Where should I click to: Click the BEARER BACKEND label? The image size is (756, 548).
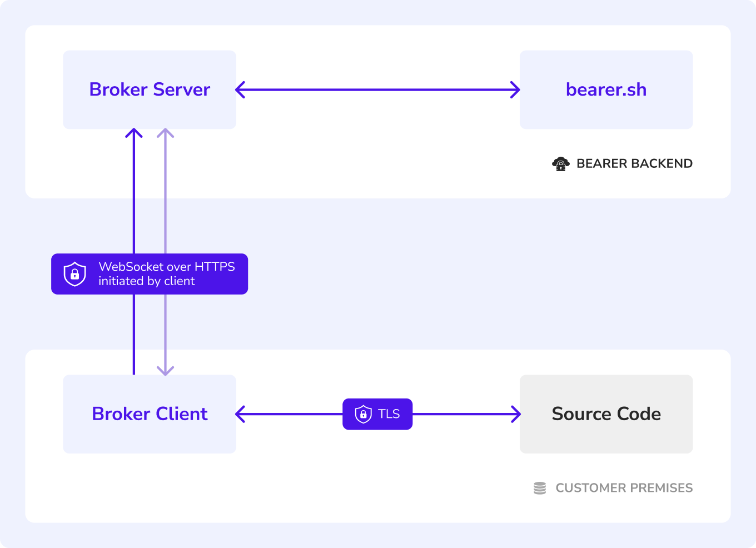click(x=634, y=163)
